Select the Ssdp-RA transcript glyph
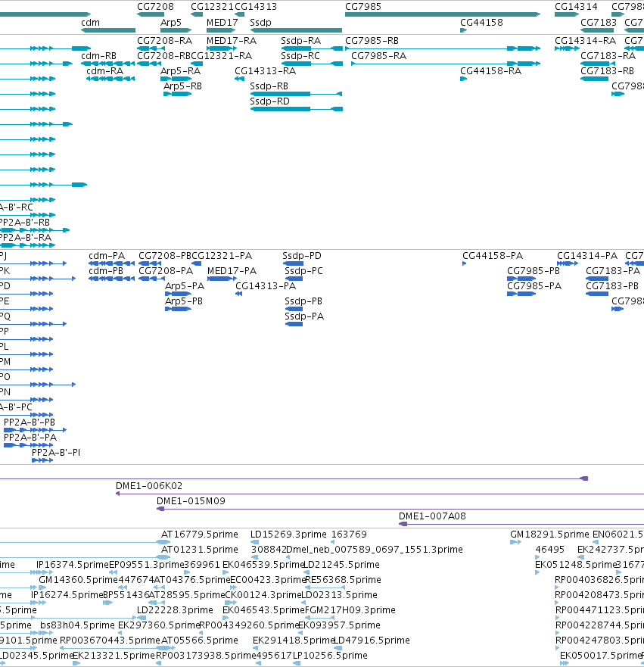Viewport: 644px width, 667px height. pyautogui.click(x=312, y=48)
